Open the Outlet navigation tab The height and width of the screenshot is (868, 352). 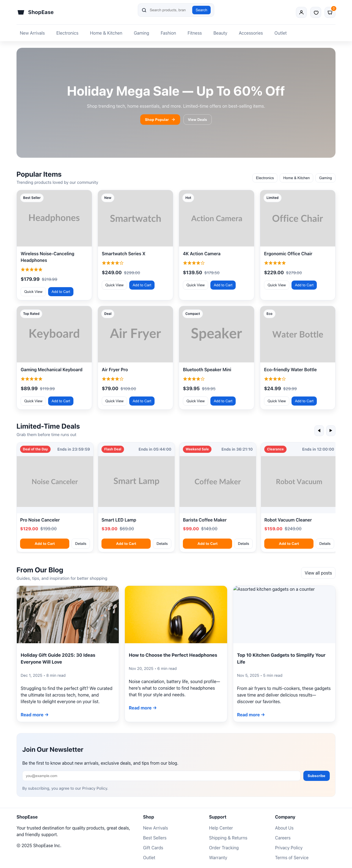pos(280,33)
